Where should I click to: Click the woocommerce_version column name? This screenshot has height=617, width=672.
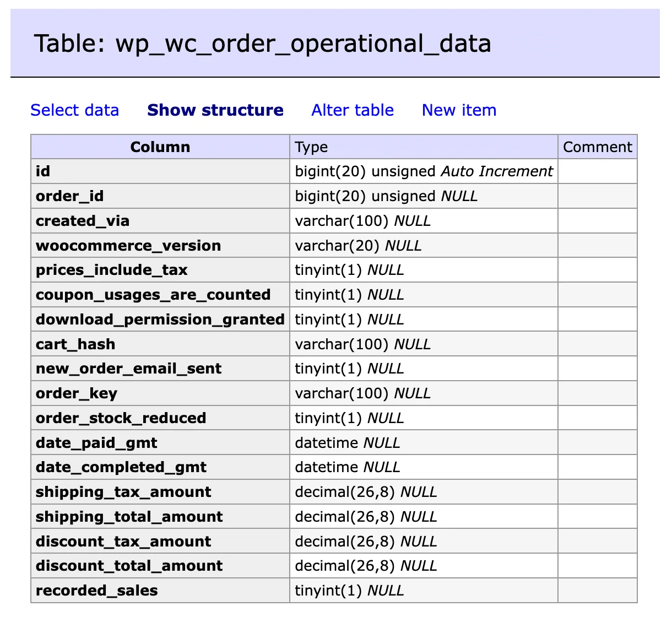tap(128, 246)
